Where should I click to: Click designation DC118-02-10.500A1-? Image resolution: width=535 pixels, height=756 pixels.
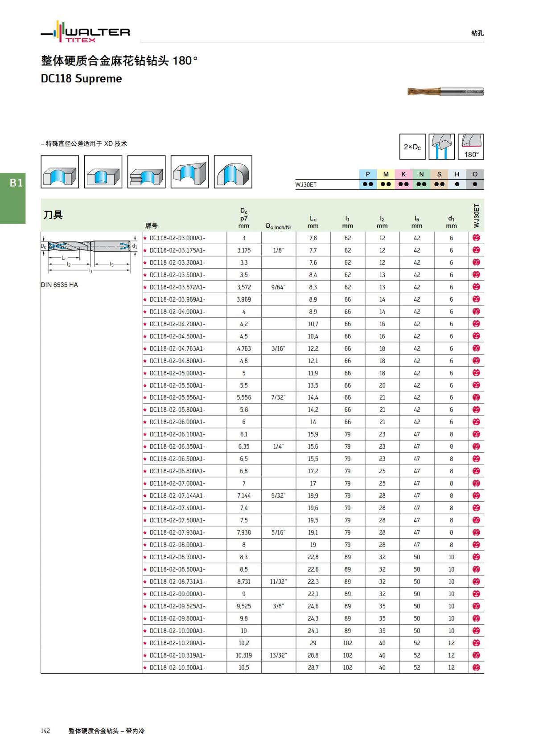tap(177, 667)
